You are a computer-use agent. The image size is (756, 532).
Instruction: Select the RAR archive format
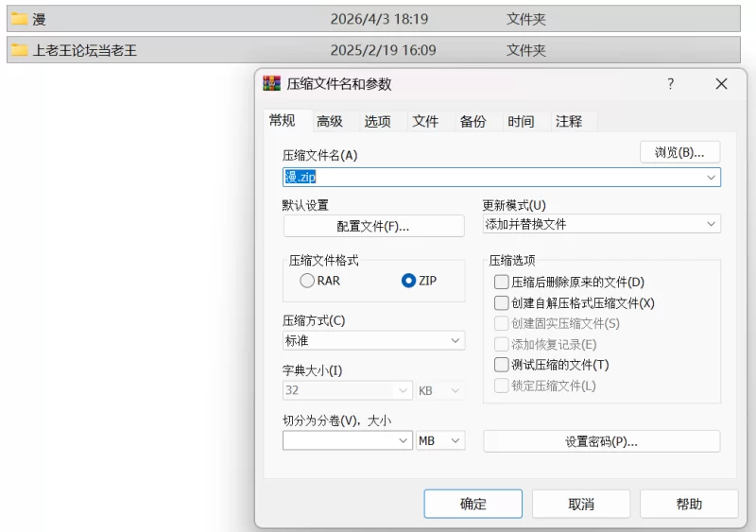pyautogui.click(x=307, y=281)
